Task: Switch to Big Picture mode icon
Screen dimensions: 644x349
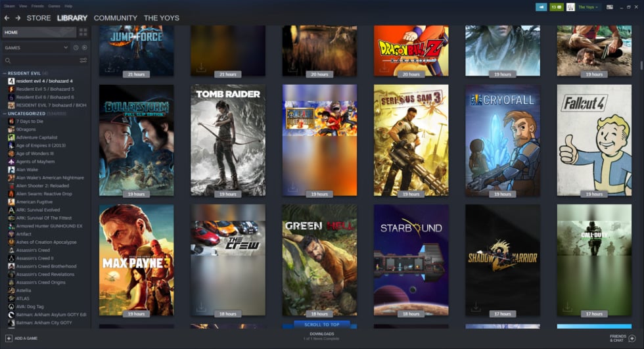Action: 610,7
